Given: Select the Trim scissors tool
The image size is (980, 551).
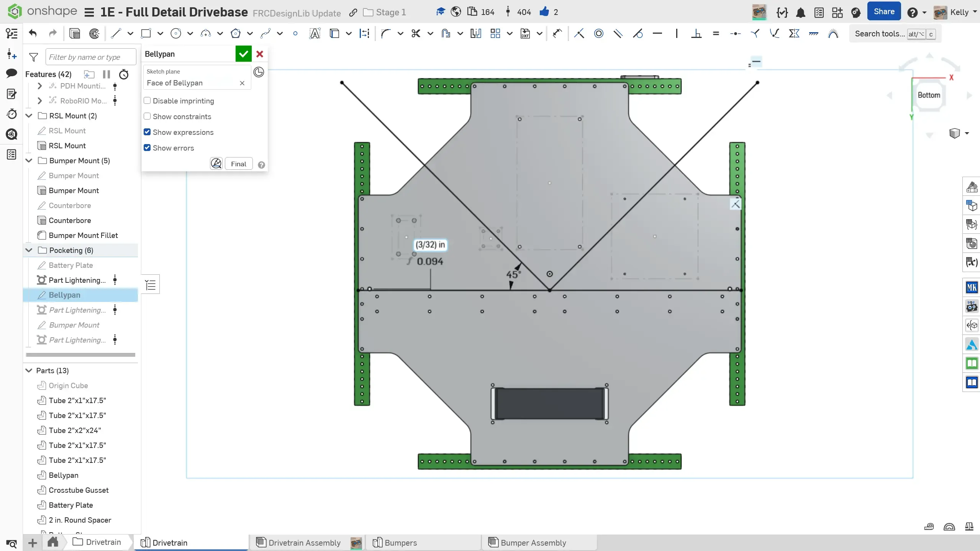Looking at the screenshot, I should pyautogui.click(x=416, y=34).
